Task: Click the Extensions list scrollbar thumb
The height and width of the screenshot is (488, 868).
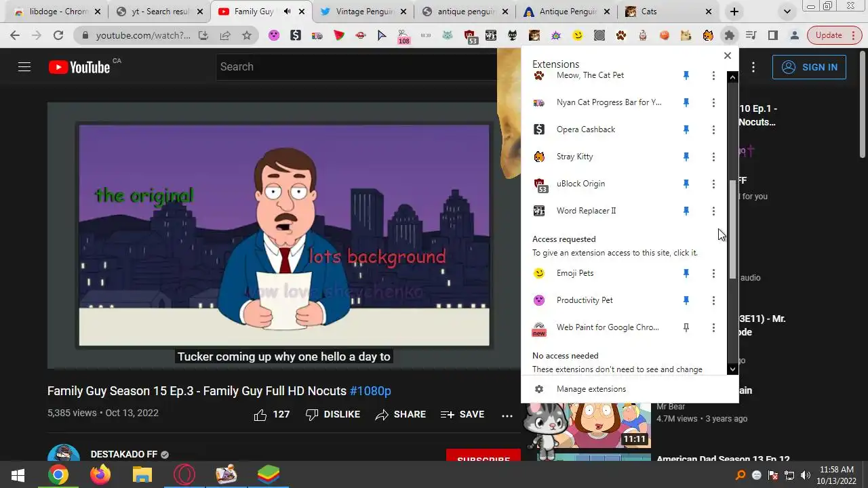Action: 732,229
